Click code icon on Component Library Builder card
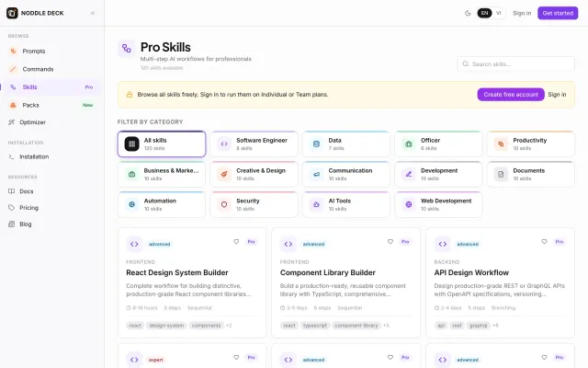The image size is (588, 368). click(x=288, y=244)
